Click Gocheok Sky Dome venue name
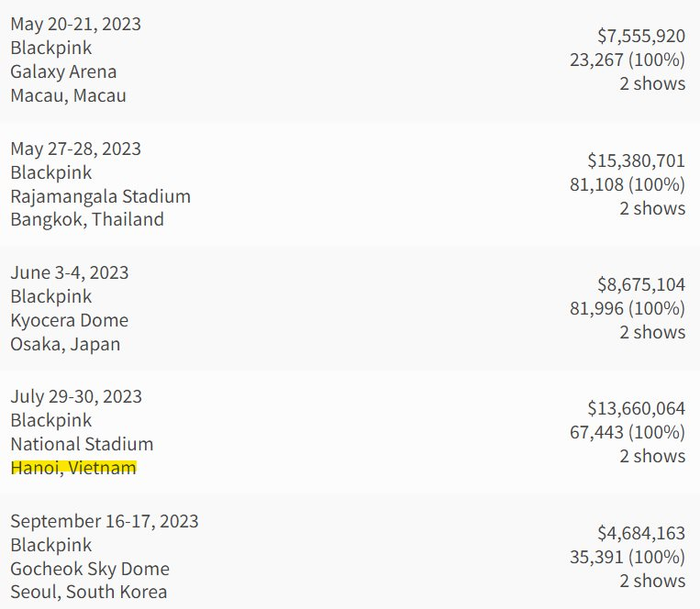The height and width of the screenshot is (609, 700). pyautogui.click(x=90, y=569)
